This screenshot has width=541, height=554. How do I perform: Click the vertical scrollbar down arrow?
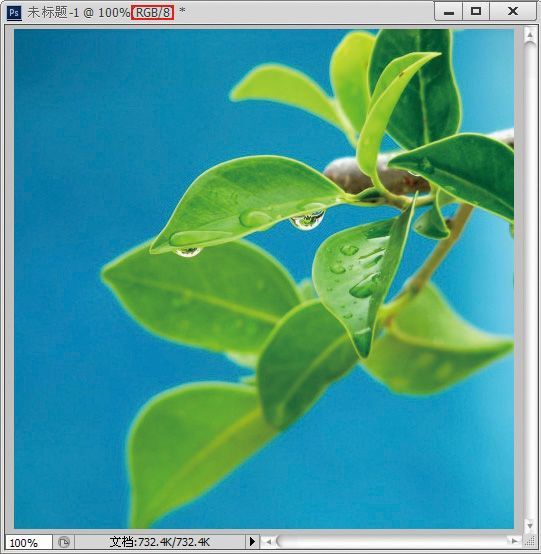coord(529,526)
